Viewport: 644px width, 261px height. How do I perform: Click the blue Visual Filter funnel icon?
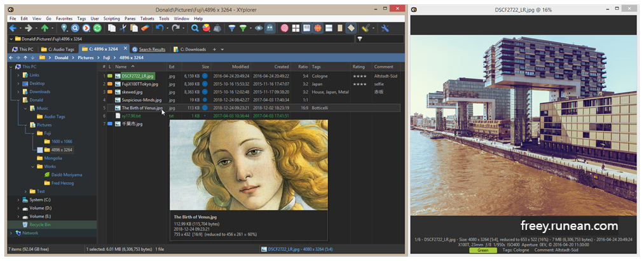coord(232,29)
